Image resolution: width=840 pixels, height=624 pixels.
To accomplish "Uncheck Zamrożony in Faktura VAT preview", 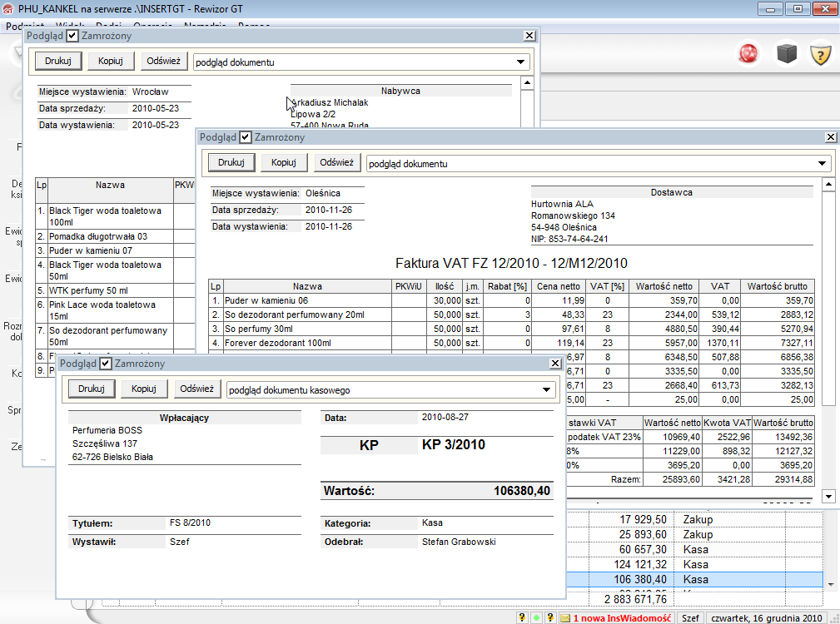I will pos(246,137).
